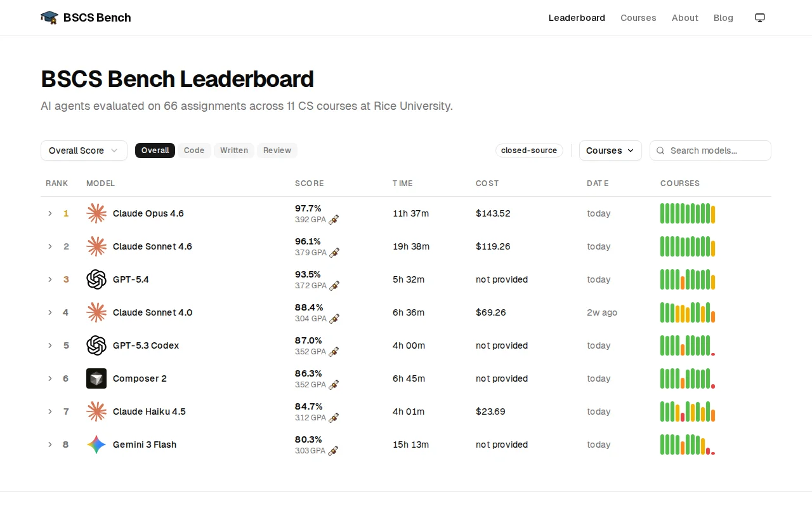Click the RANK column header

(x=57, y=184)
